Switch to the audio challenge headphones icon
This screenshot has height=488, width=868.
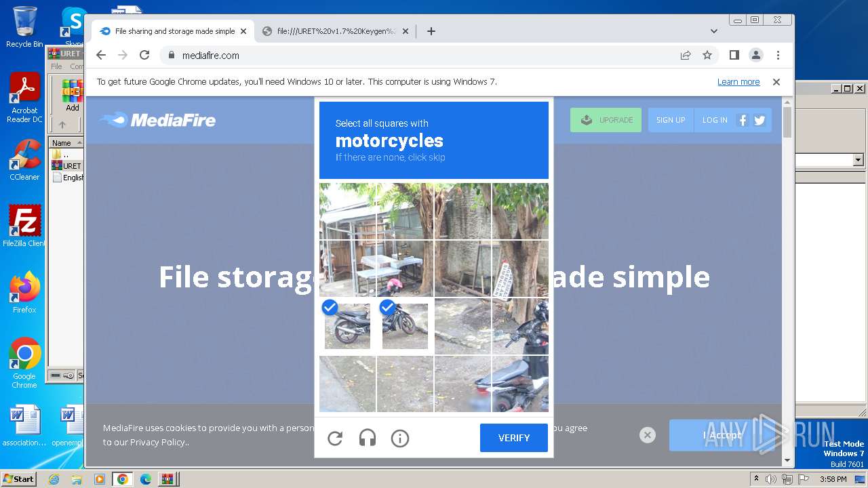click(x=368, y=439)
